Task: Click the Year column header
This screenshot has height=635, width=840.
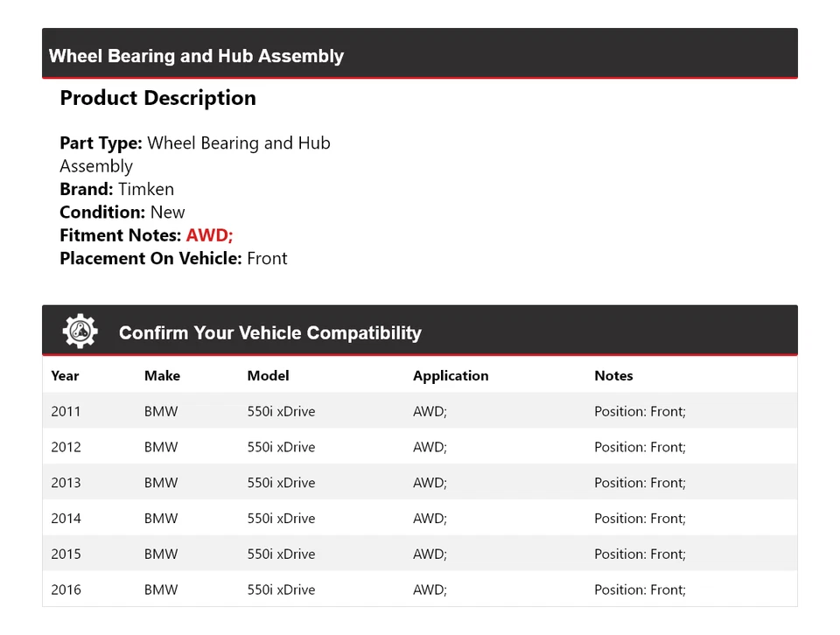Action: tap(65, 376)
